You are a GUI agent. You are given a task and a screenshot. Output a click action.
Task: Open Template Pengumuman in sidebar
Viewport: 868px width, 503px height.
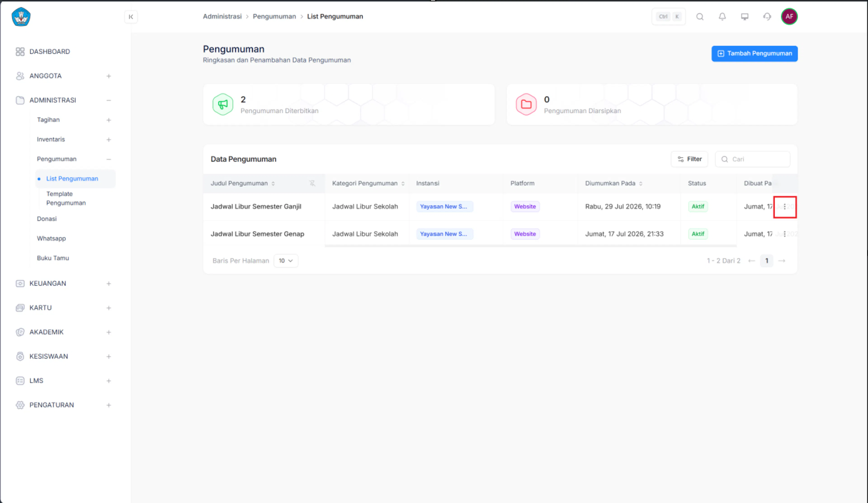66,198
